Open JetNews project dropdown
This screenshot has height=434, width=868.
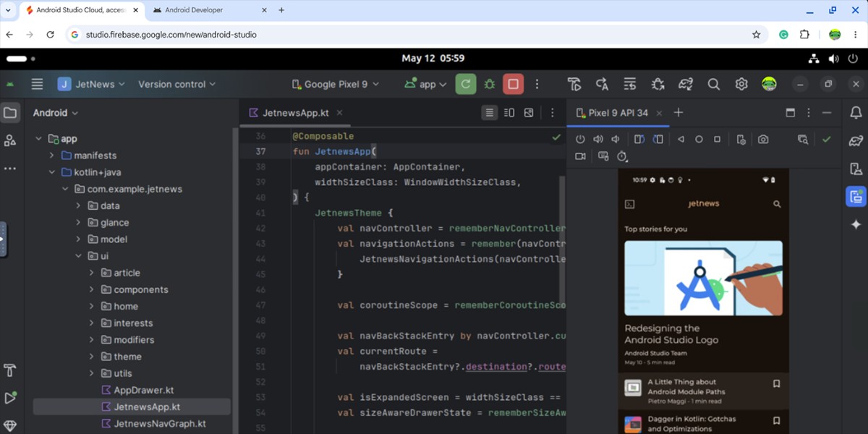(91, 84)
